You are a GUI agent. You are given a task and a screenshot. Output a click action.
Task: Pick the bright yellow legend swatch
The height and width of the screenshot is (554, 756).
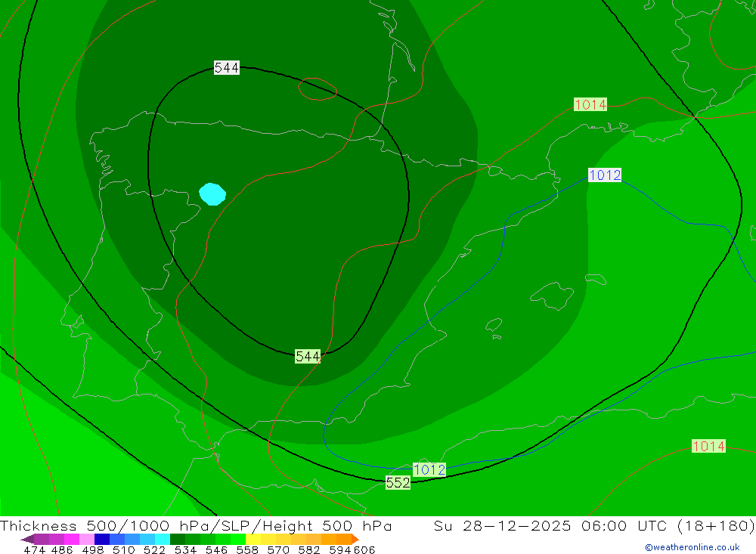253,539
